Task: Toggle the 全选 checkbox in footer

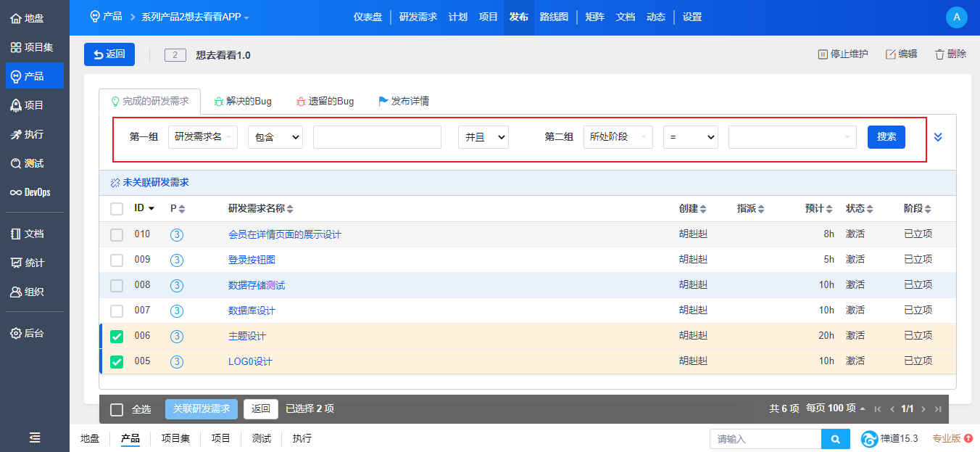Action: (x=117, y=410)
